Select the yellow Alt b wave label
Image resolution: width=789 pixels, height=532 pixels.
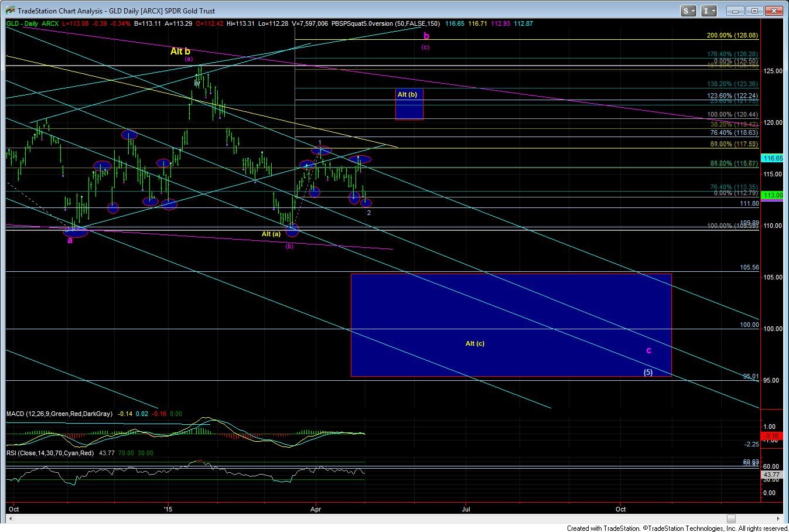tap(180, 52)
